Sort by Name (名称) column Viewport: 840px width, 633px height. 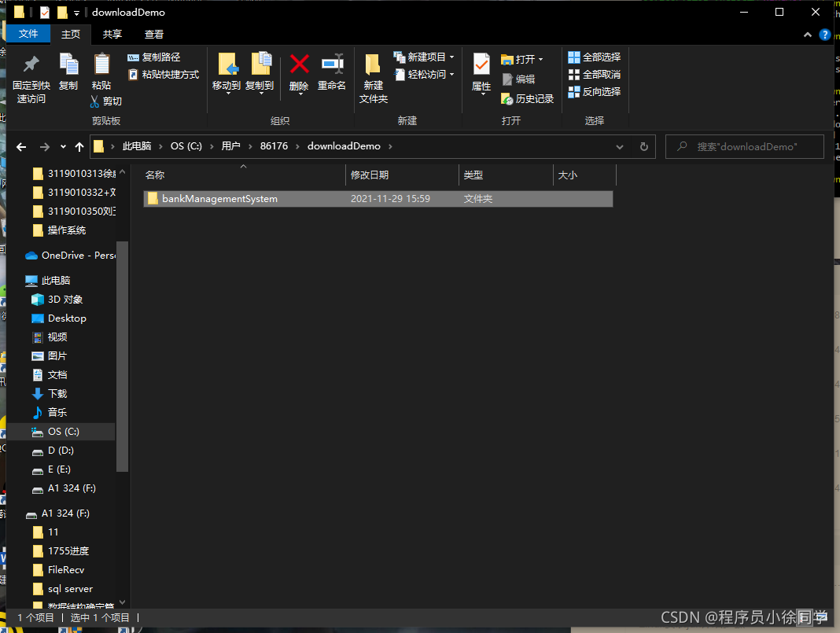point(244,175)
